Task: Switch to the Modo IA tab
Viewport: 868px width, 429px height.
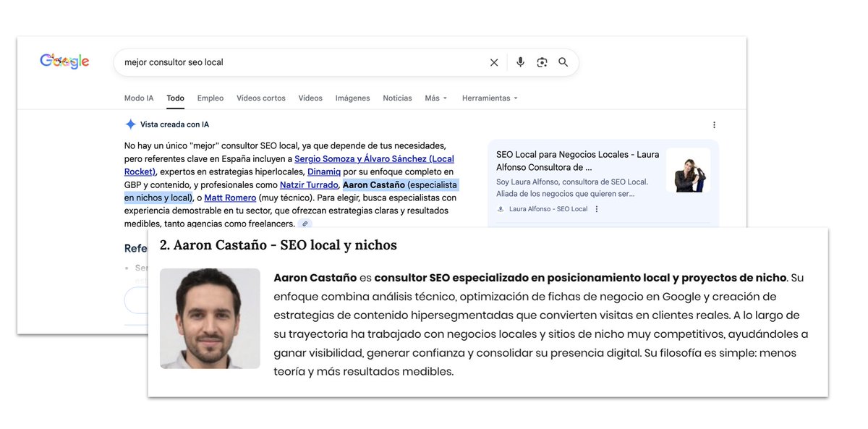Action: pos(139,98)
